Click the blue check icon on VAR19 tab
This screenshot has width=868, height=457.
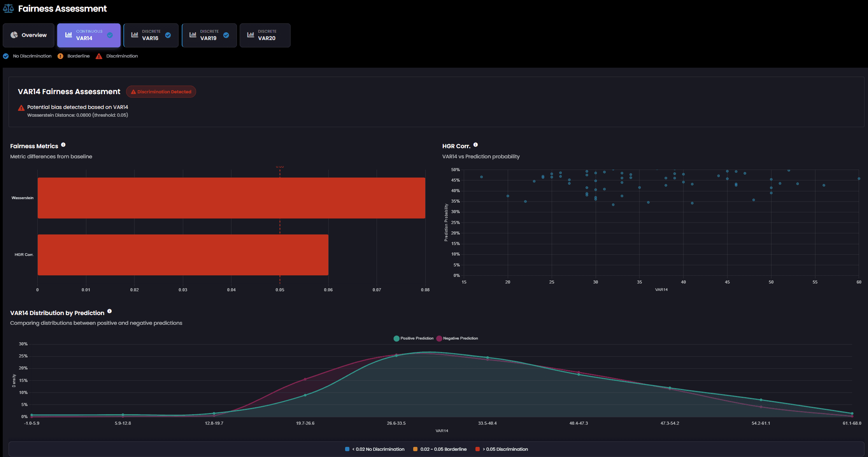click(x=226, y=35)
